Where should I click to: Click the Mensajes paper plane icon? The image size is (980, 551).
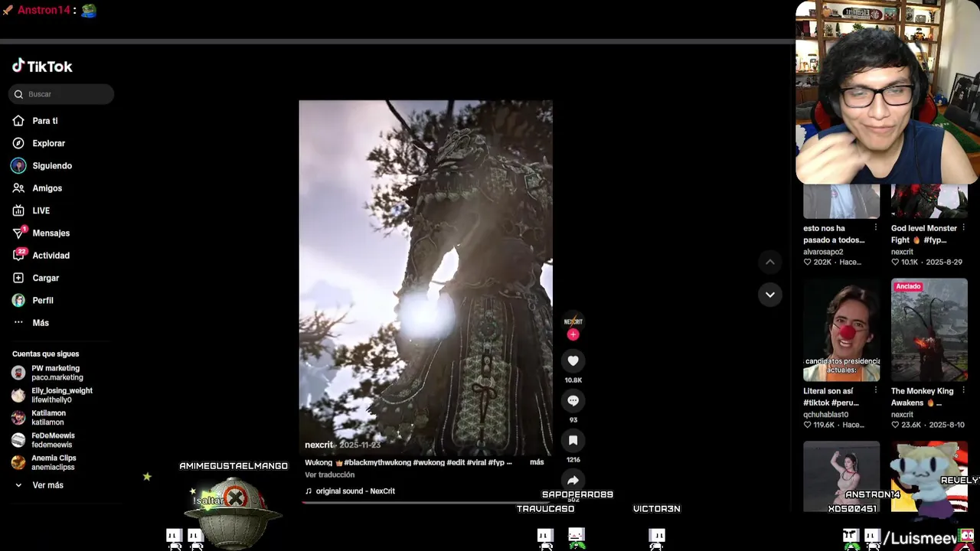[x=18, y=233]
